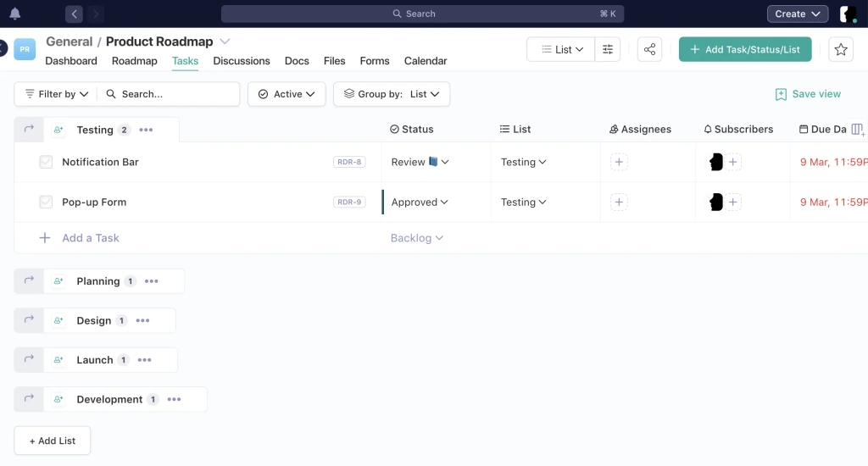Click the subscriber avatar on Pop-up Form row

click(715, 202)
